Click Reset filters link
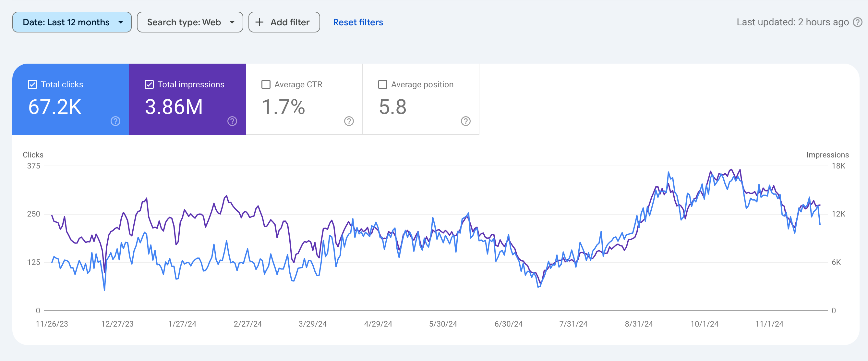The image size is (868, 361). click(x=358, y=22)
